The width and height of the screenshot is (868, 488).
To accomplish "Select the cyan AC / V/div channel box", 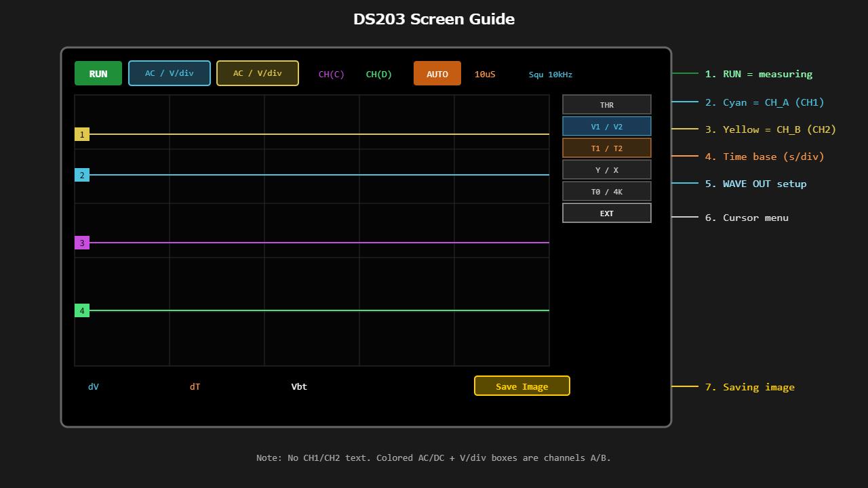I will 170,73.
